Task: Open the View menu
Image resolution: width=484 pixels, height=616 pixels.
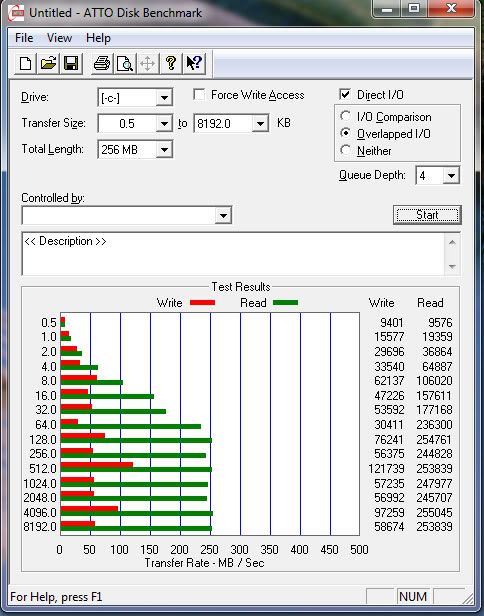Action: click(59, 38)
